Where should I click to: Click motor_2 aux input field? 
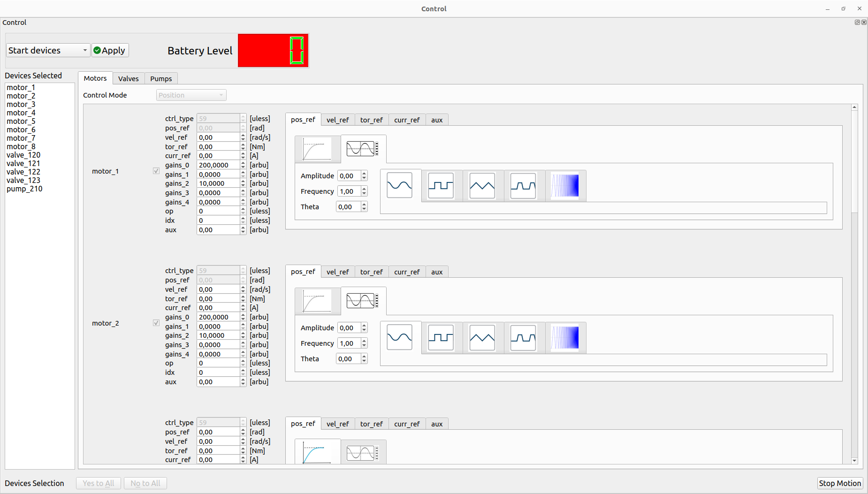[x=218, y=382]
